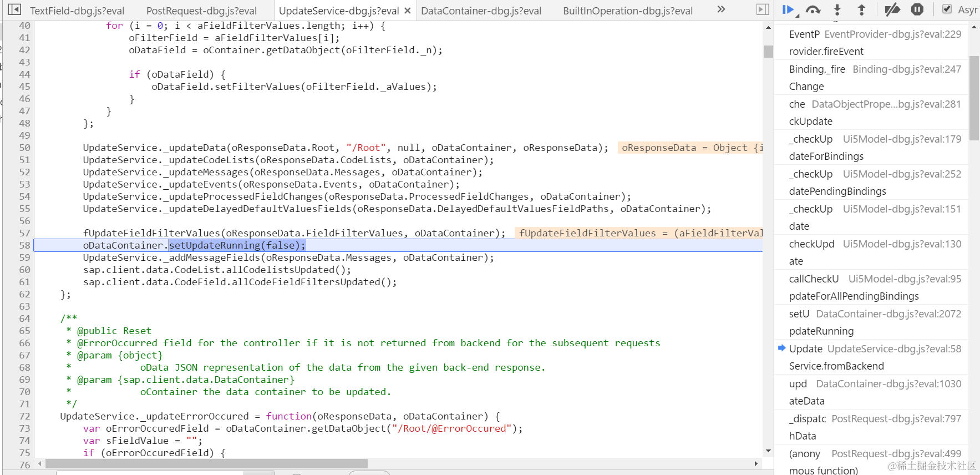Open DataContainer-dbg.js:1030 source link
Image resolution: width=980 pixels, height=475 pixels.
pos(889,384)
